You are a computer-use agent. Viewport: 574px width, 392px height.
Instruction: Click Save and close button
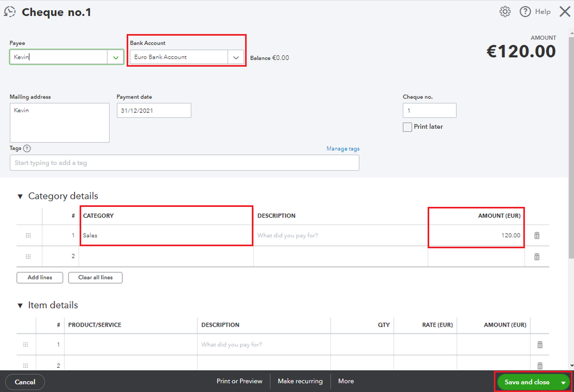pos(527,382)
